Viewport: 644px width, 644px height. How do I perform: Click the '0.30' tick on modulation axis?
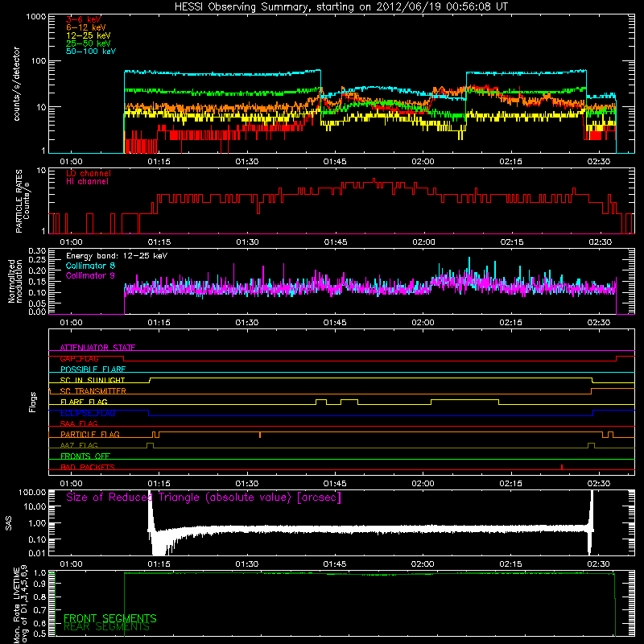37,251
